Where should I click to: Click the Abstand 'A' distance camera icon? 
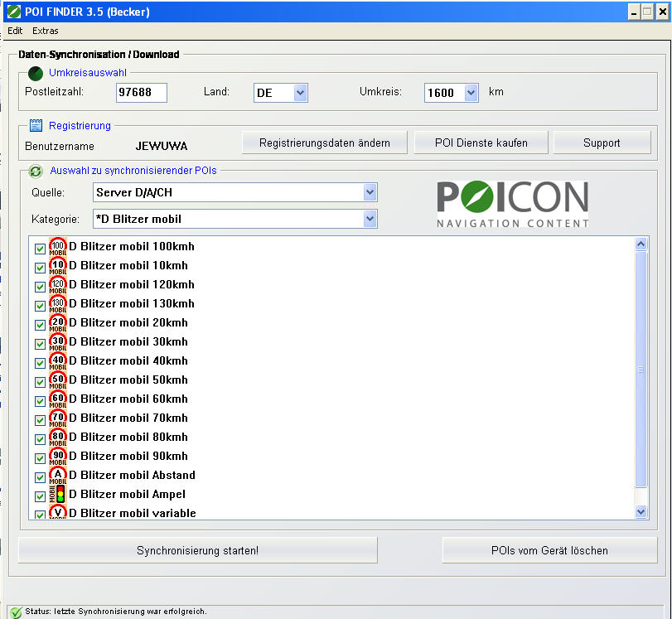click(x=58, y=476)
